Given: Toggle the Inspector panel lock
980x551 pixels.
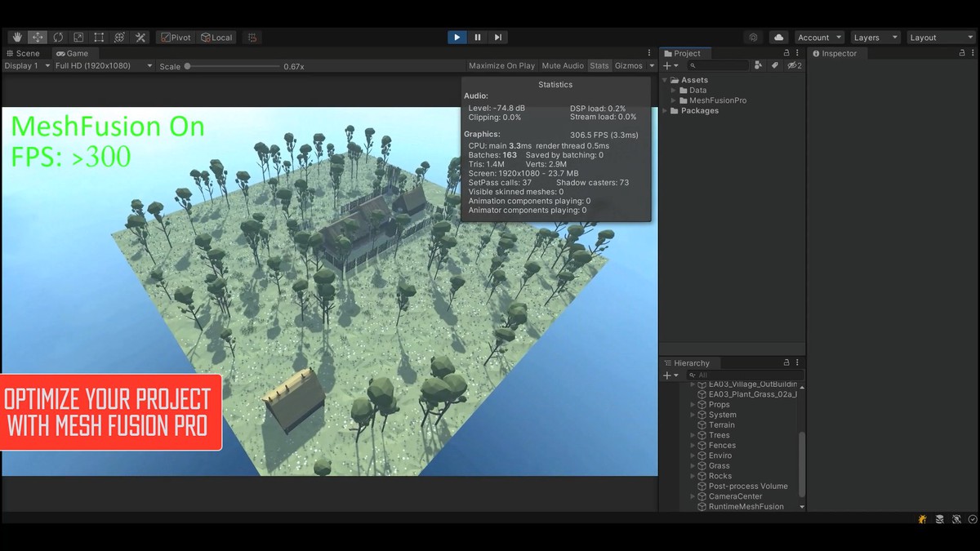Looking at the screenshot, I should tap(962, 53).
